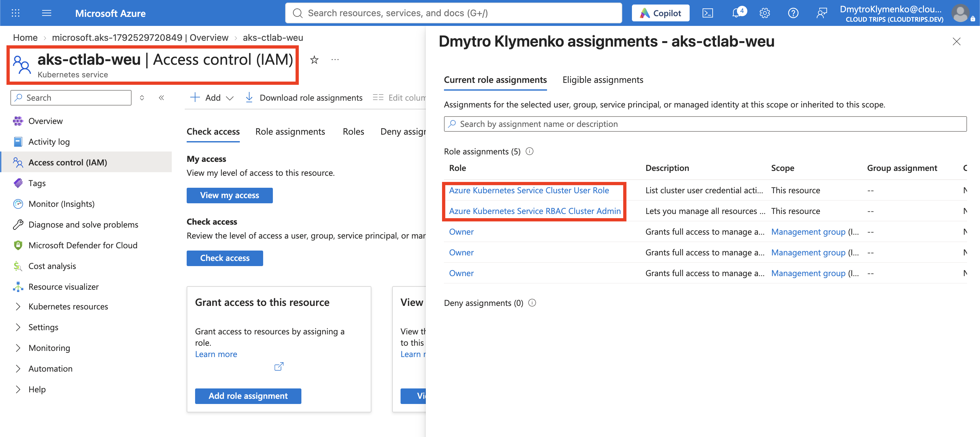The image size is (980, 437).
Task: Focus the sidebar Search field
Action: (71, 98)
